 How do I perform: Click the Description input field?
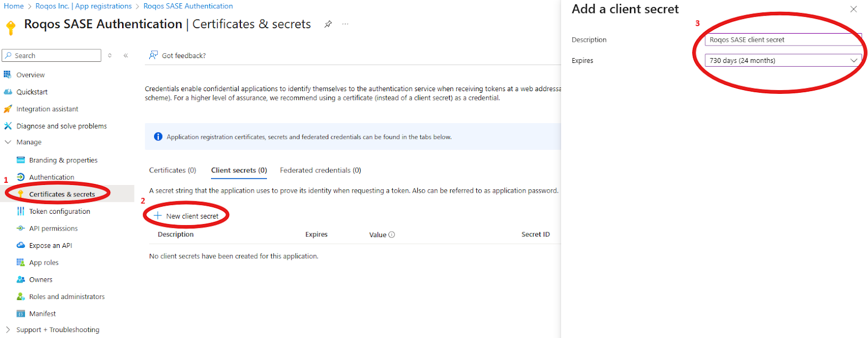(783, 40)
